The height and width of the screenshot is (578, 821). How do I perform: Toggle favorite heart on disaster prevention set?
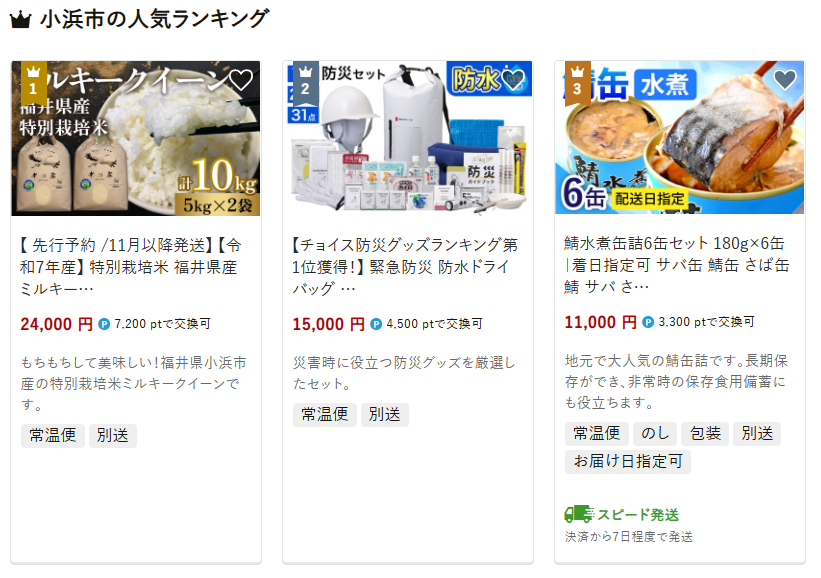pos(513,80)
